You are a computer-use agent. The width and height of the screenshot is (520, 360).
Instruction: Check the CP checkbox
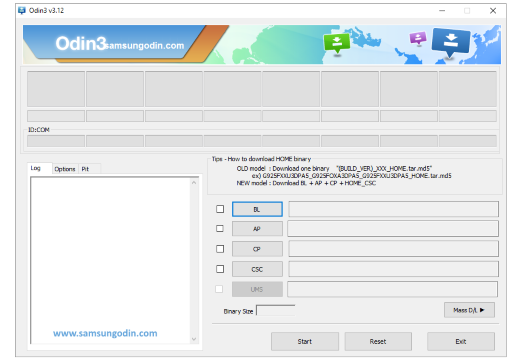[220, 249]
